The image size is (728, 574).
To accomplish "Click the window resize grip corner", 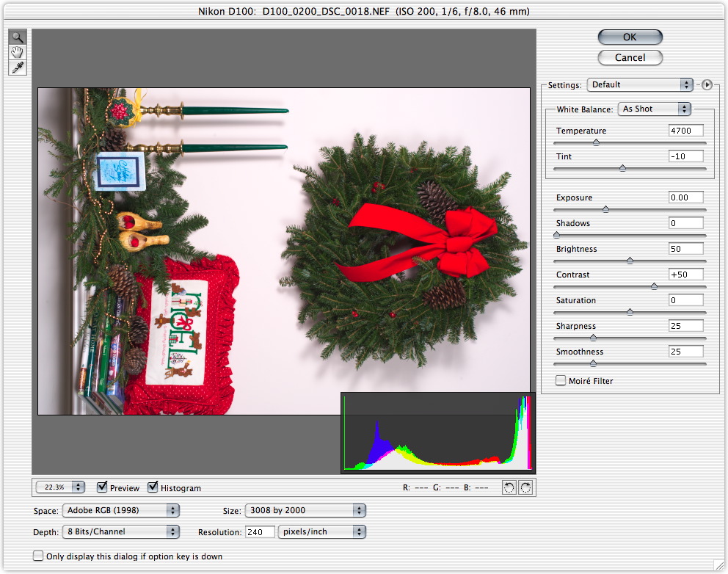I will (x=720, y=566).
